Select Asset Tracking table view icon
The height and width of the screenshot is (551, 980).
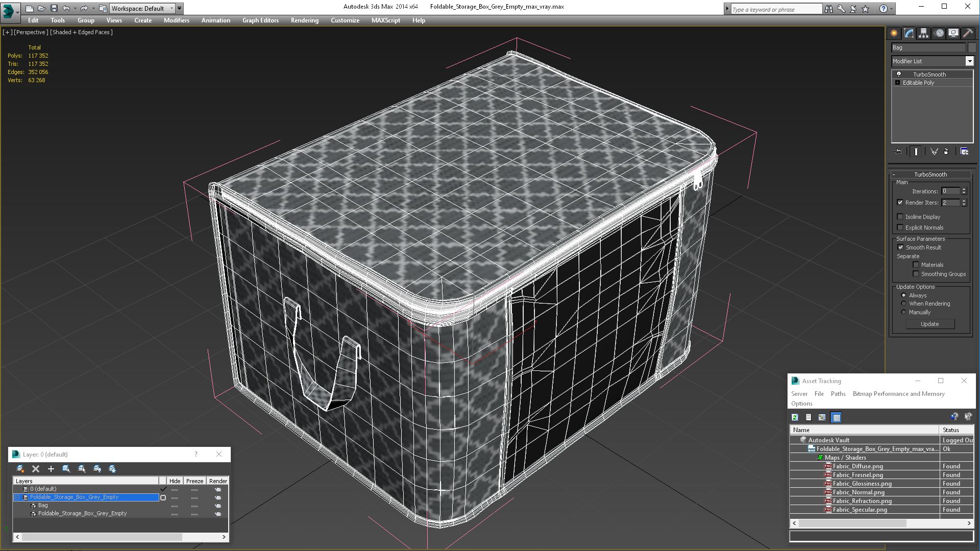(x=836, y=417)
